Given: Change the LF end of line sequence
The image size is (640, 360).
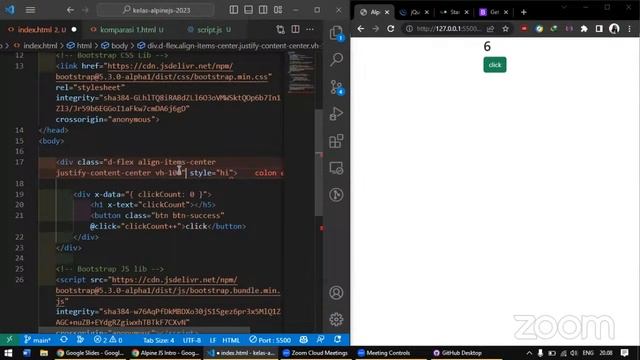Looking at the screenshot, I should tap(213, 340).
